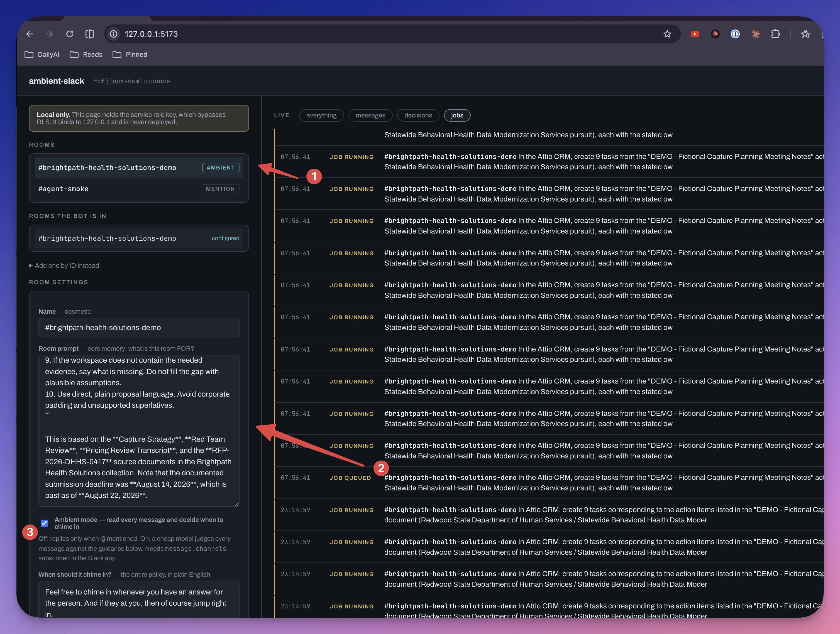Open the split view icon in the toolbar

pos(90,34)
